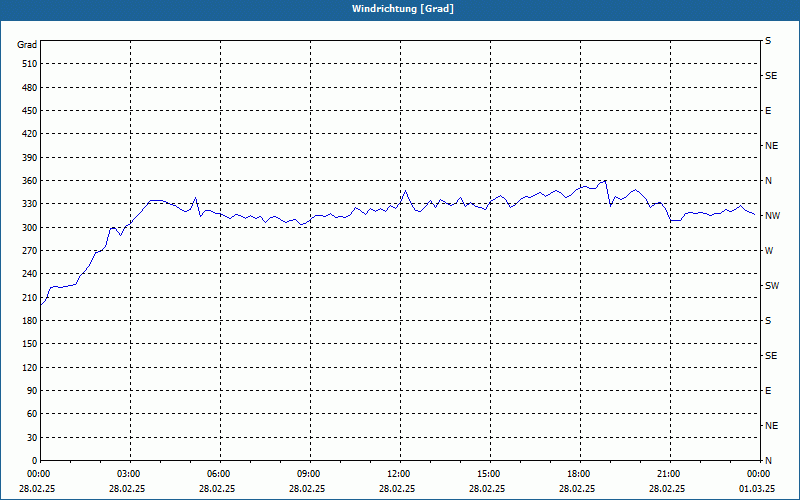This screenshot has width=800, height=500.
Task: Select the 330 y-axis value
Action: pyautogui.click(x=30, y=204)
